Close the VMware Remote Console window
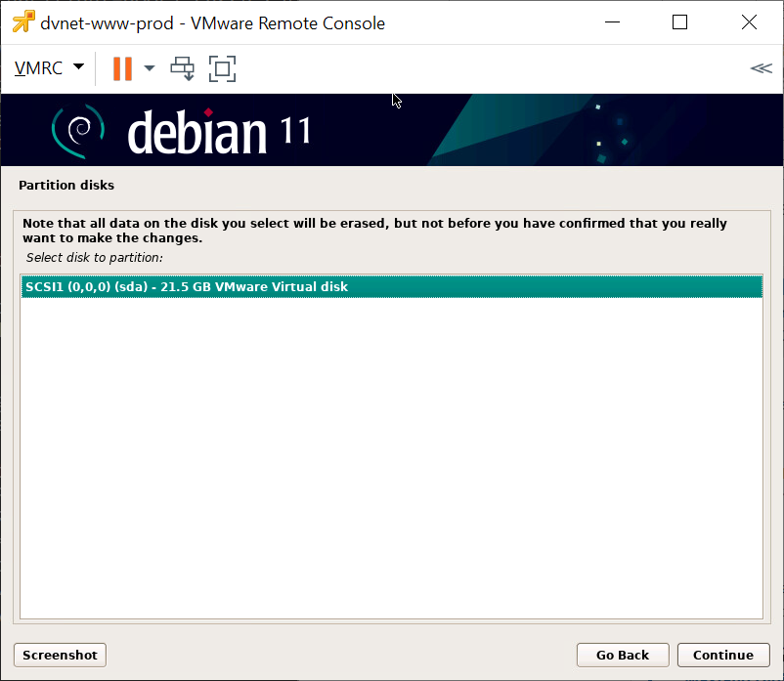Screen dimensions: 784x681 (x=749, y=22)
